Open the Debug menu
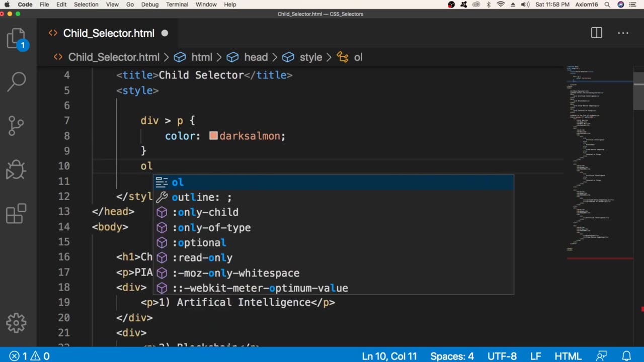This screenshot has height=362, width=644. [x=149, y=5]
